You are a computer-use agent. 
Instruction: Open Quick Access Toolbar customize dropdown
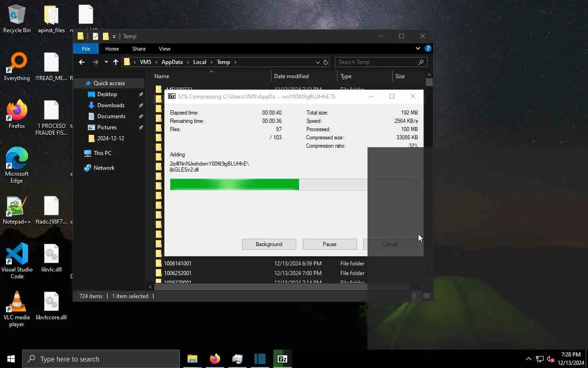click(114, 36)
